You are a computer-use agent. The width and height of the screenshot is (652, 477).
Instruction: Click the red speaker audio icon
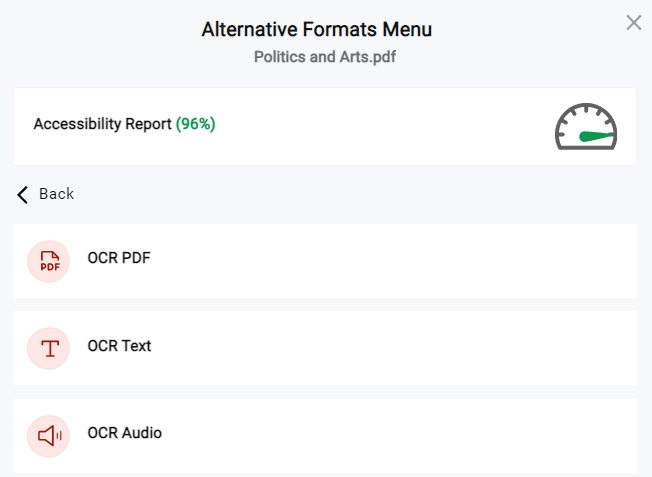pyautogui.click(x=49, y=435)
